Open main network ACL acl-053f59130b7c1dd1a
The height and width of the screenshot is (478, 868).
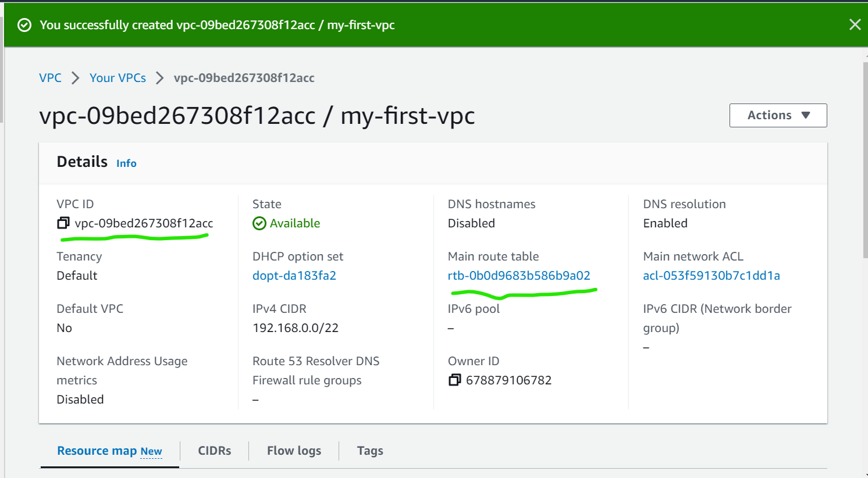coord(712,276)
